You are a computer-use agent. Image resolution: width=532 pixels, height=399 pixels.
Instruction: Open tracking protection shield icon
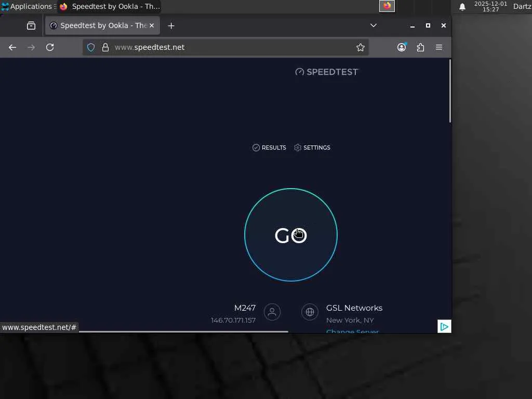91,47
